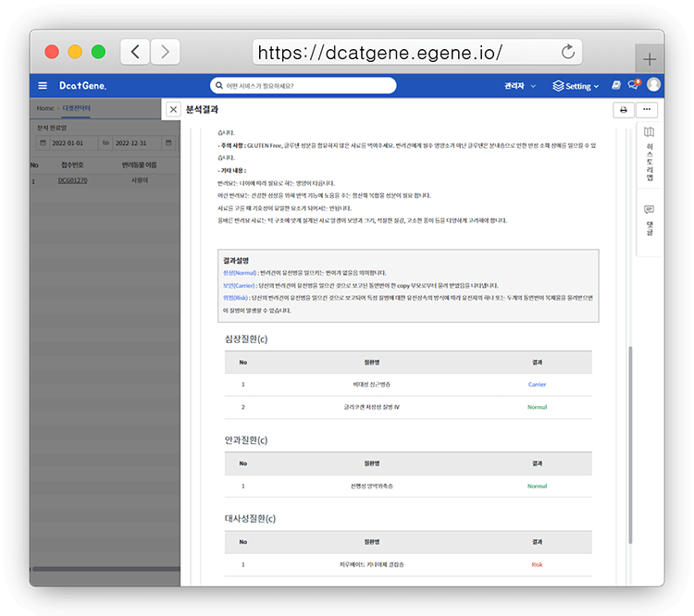Open the notifications chat icon with badge
694x616 pixels.
tap(634, 85)
